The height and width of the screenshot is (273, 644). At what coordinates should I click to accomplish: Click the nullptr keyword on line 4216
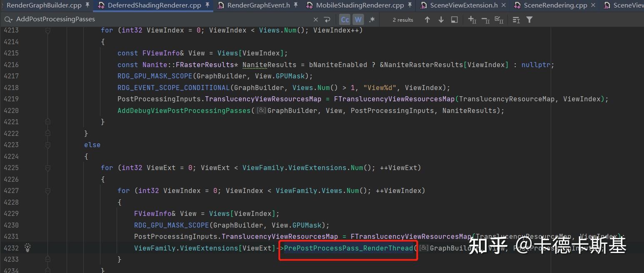pos(536,65)
